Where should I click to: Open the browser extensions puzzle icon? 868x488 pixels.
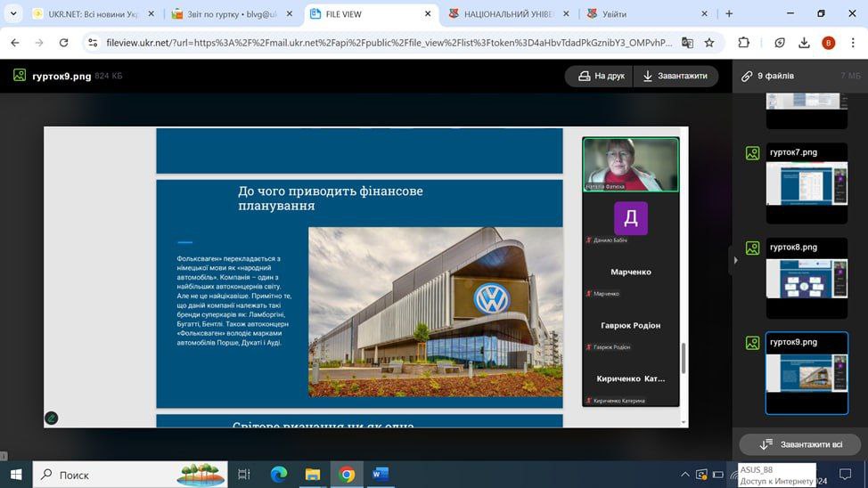point(743,43)
